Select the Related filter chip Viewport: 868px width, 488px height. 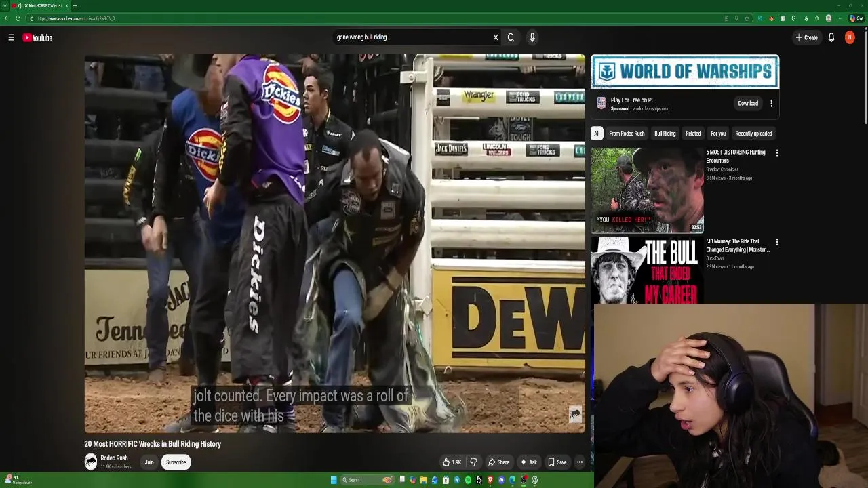[693, 134]
